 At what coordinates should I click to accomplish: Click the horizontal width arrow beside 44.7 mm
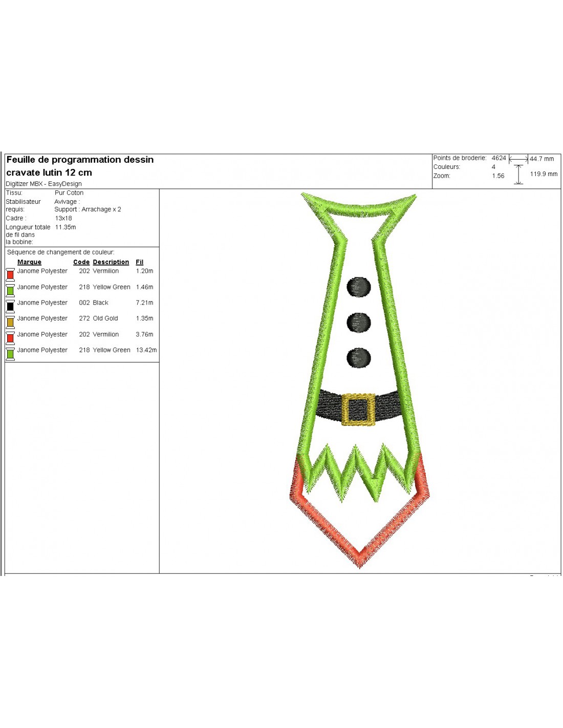(518, 159)
